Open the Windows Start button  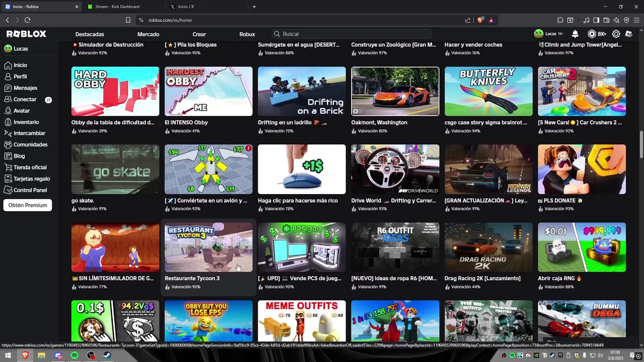(x=8, y=355)
